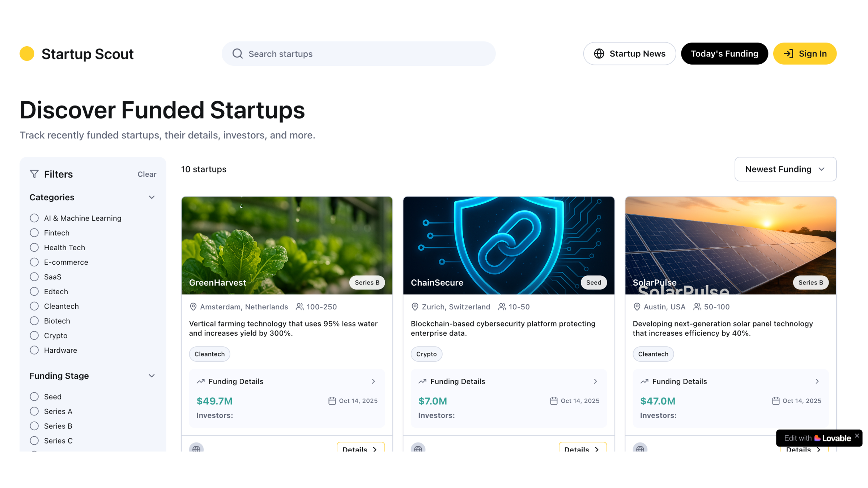Screen dimensions: 868x488
Task: Collapse the Categories filter section
Action: point(152,197)
